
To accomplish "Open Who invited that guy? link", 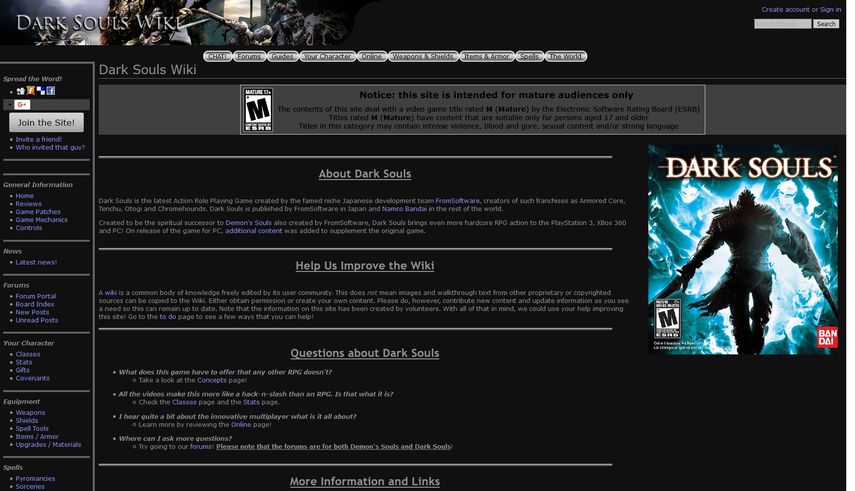I will 50,148.
